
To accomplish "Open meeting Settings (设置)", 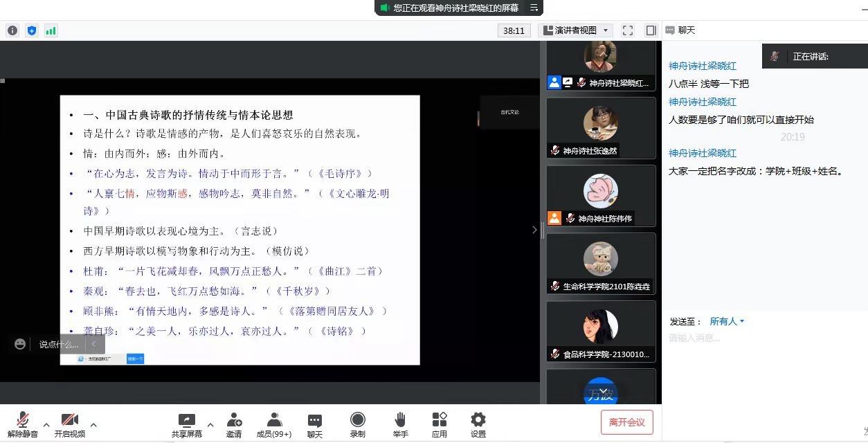I will click(x=478, y=424).
